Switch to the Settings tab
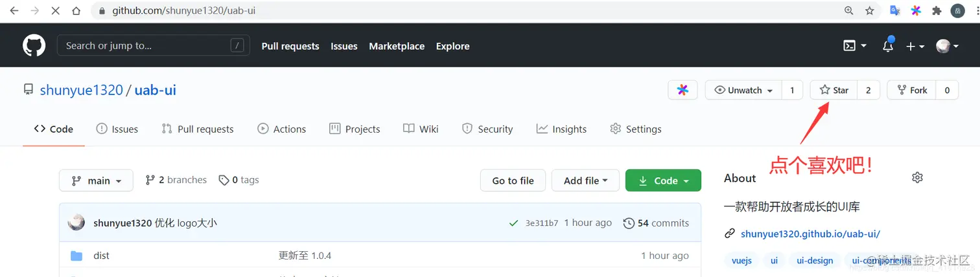Viewport: 980px width, 277px height. click(x=636, y=129)
